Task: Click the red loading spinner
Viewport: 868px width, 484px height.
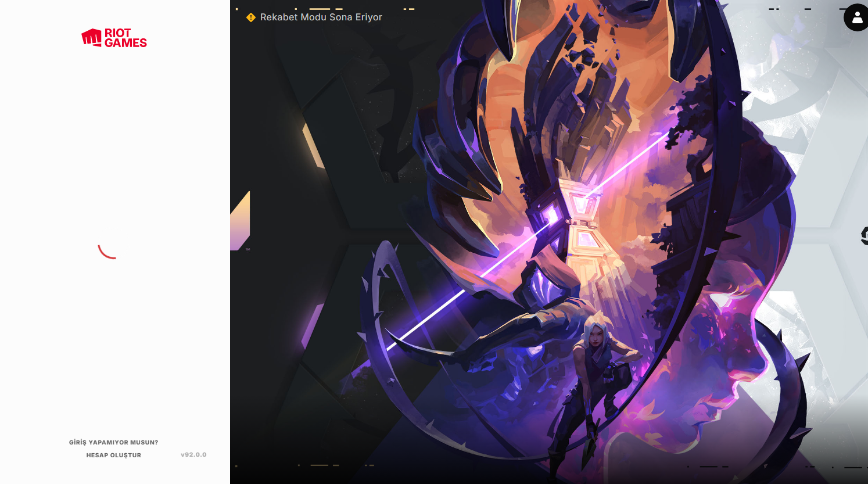Action: 107,252
